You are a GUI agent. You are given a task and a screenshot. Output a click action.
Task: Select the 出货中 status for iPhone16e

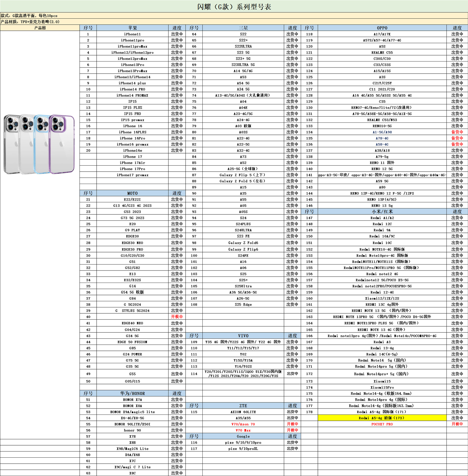(x=177, y=150)
